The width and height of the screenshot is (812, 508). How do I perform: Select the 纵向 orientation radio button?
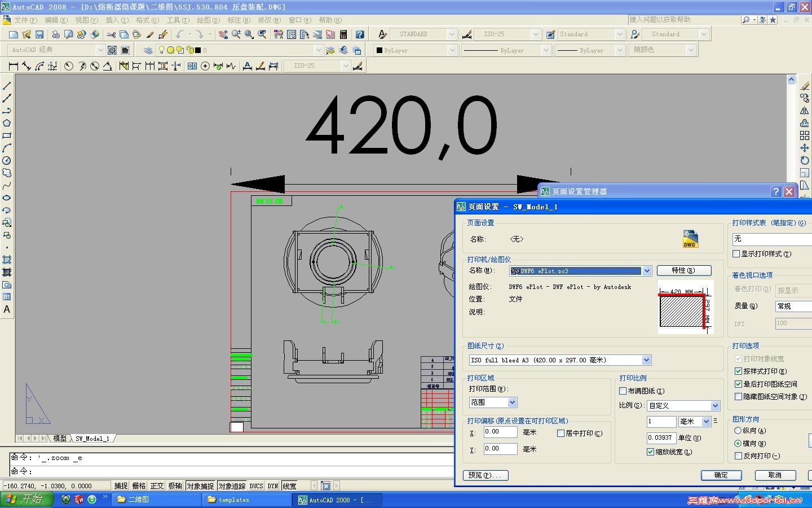pos(738,431)
